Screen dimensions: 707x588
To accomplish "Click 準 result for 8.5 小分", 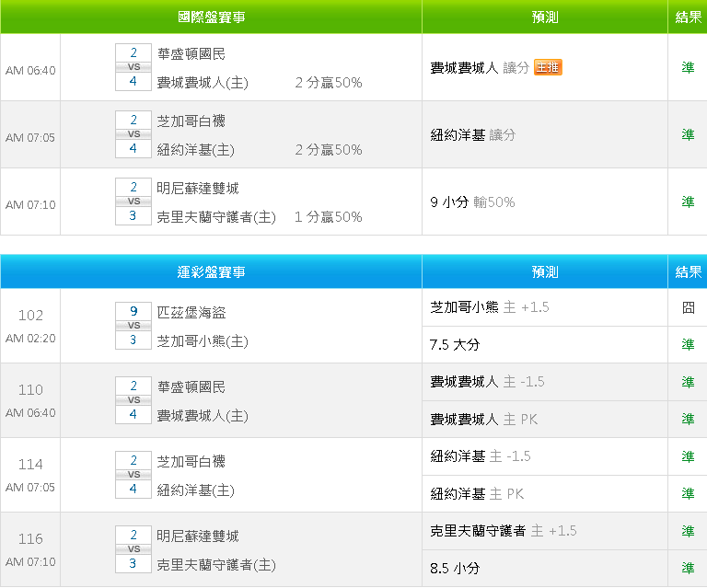I will pyautogui.click(x=688, y=568).
